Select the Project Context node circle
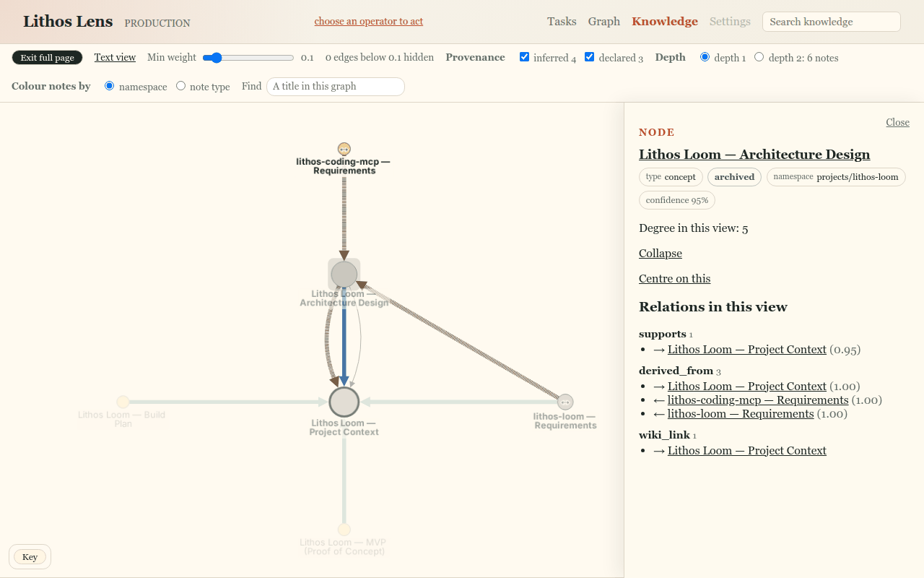Viewport: 924px width, 578px height. tap(344, 402)
